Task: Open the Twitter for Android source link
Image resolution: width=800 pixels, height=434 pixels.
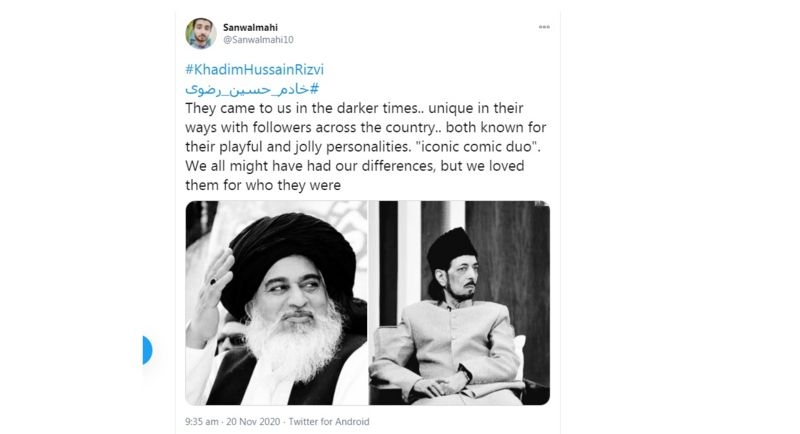Action: [329, 422]
